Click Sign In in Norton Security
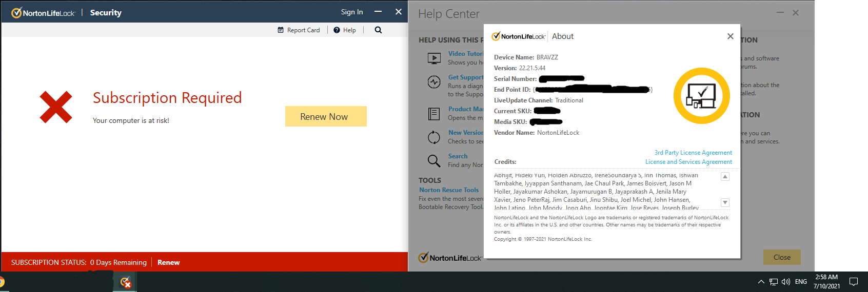Screen dimensions: 868x292 [352, 12]
